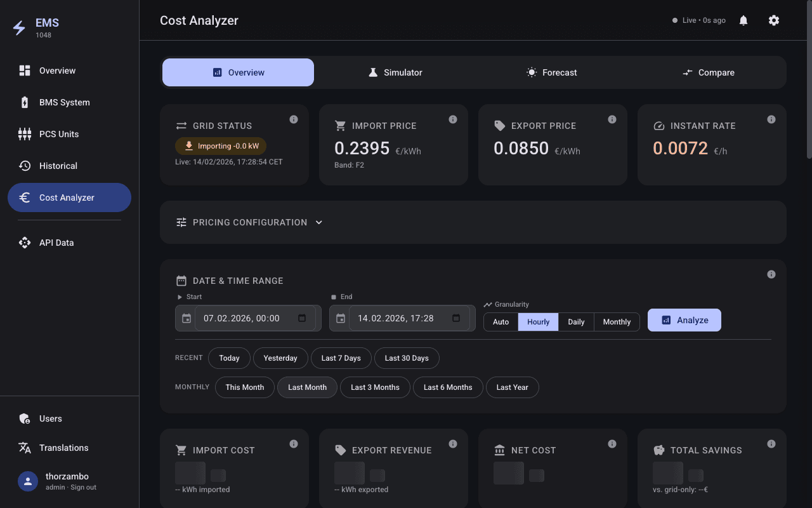
Task: Open the Forecast tab
Action: click(552, 72)
